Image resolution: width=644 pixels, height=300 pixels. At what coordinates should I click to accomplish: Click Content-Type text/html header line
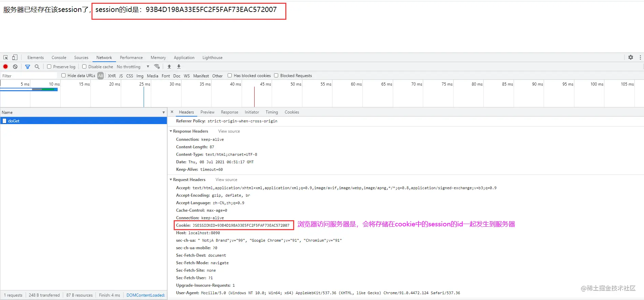click(x=217, y=154)
